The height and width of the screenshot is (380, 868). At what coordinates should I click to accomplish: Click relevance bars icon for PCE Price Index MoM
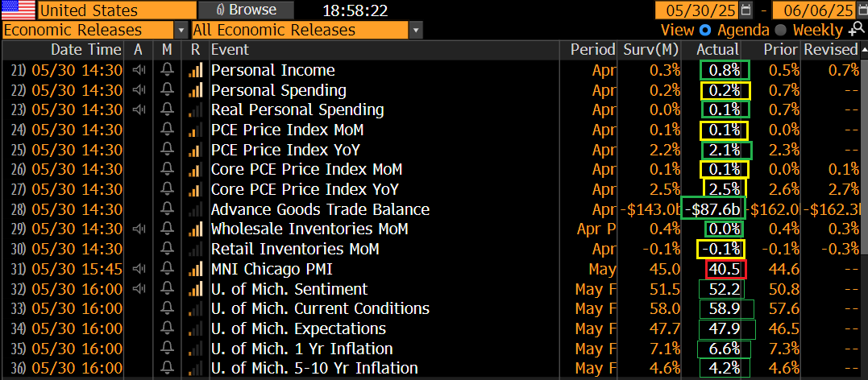coord(195,130)
